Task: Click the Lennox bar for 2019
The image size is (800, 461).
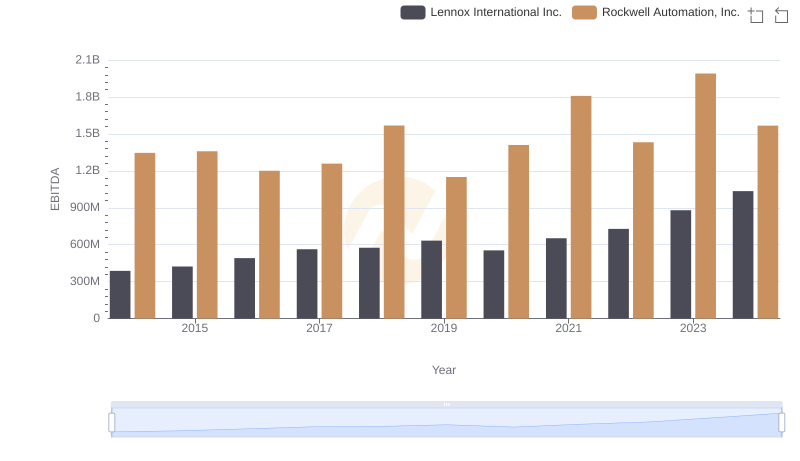Action: pyautogui.click(x=432, y=279)
